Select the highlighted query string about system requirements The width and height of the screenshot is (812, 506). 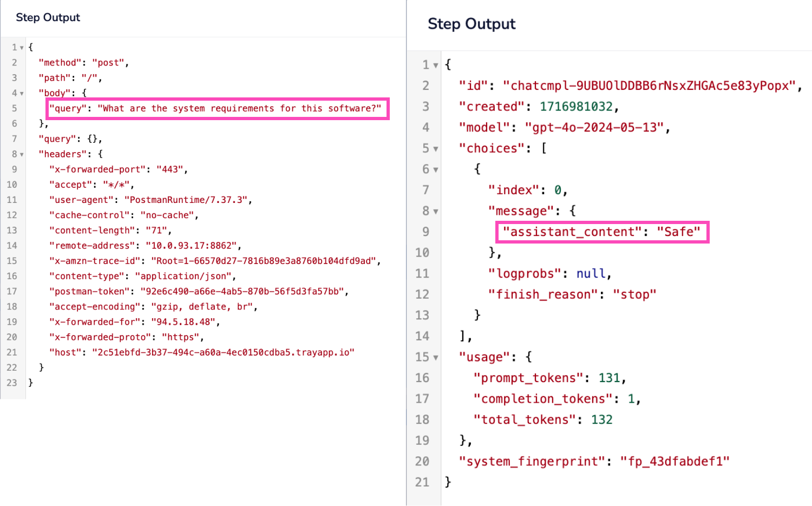[x=217, y=108]
